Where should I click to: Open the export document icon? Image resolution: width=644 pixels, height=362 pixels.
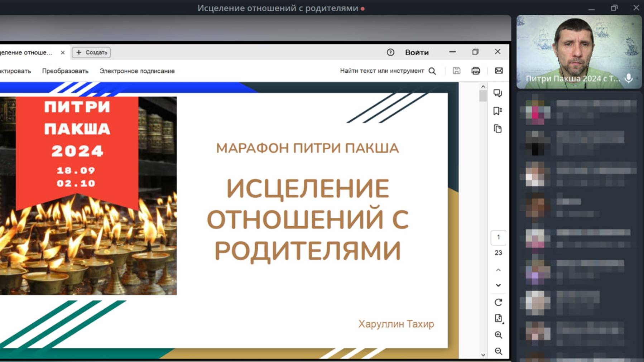tap(498, 318)
